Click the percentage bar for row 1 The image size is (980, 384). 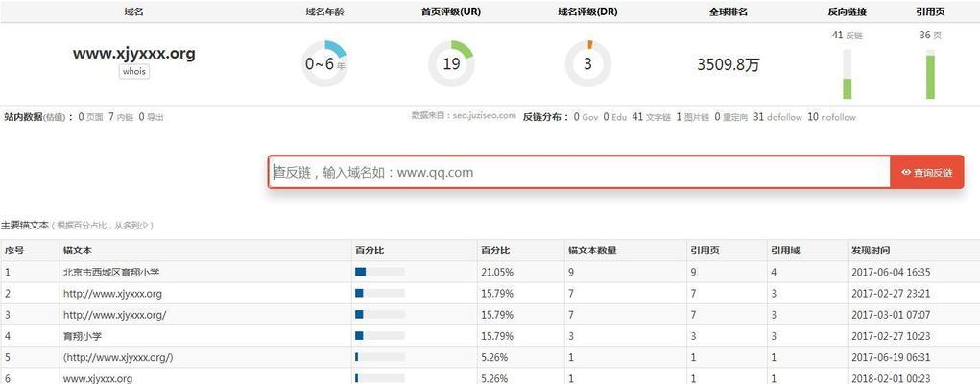379,272
